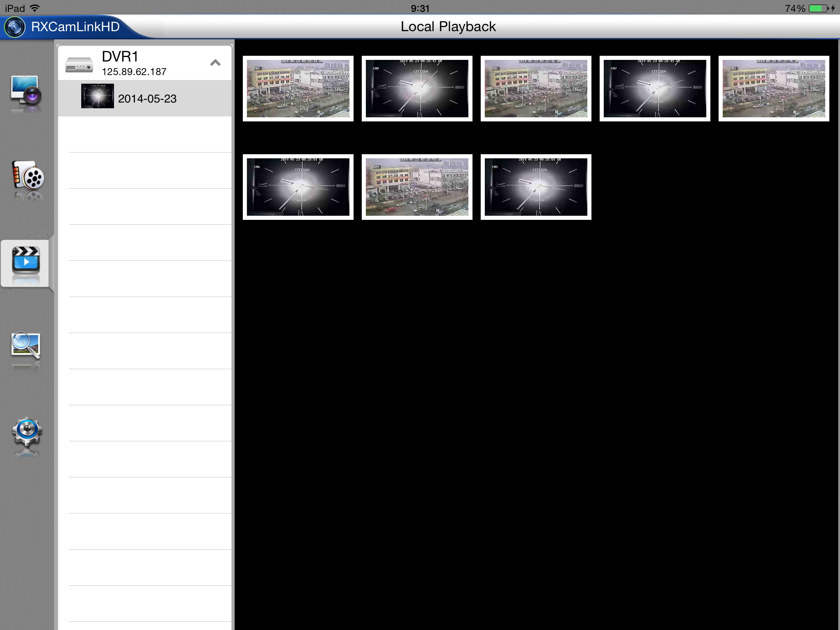The image size is (840, 630).
Task: Open the CH7 clock recording thumbnail
Action: [x=655, y=89]
